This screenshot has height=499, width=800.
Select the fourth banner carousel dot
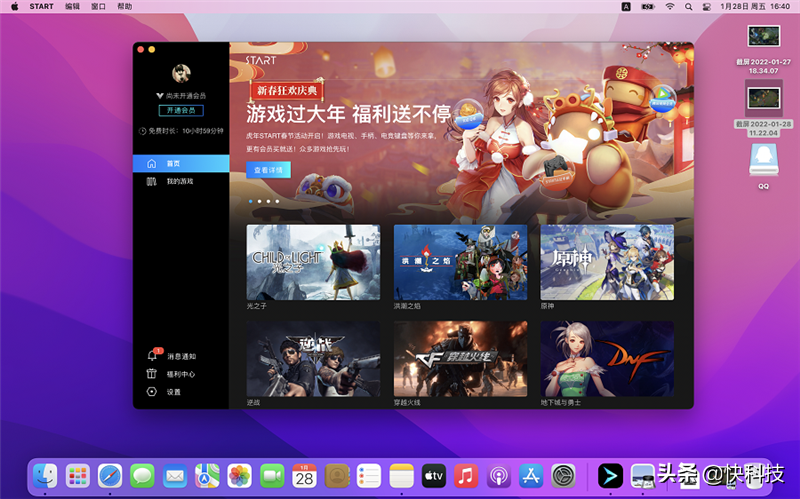point(277,201)
